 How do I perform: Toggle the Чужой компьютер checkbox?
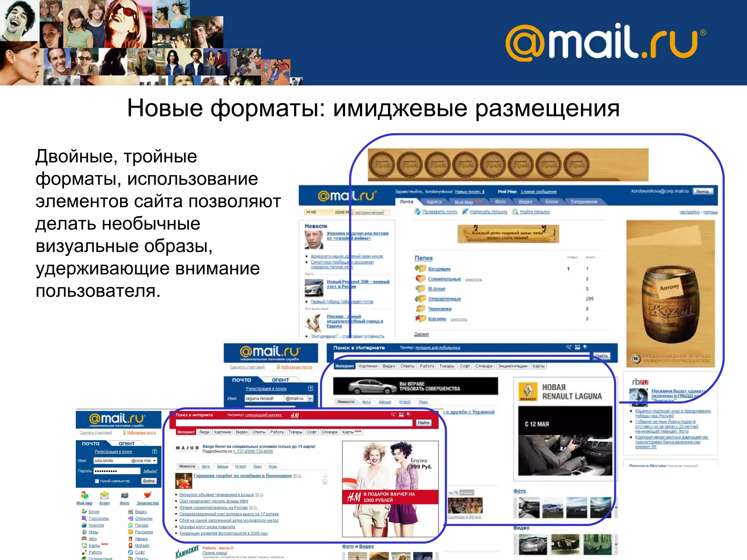(97, 481)
